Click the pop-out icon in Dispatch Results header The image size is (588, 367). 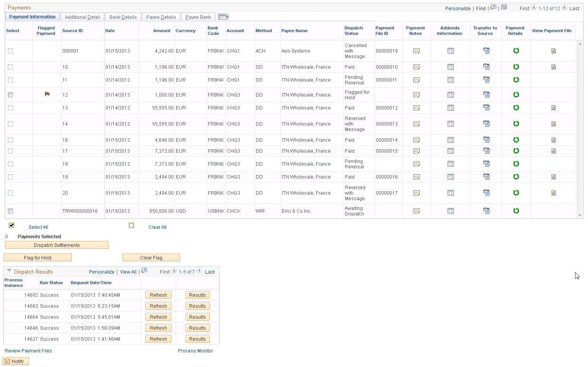[144, 271]
